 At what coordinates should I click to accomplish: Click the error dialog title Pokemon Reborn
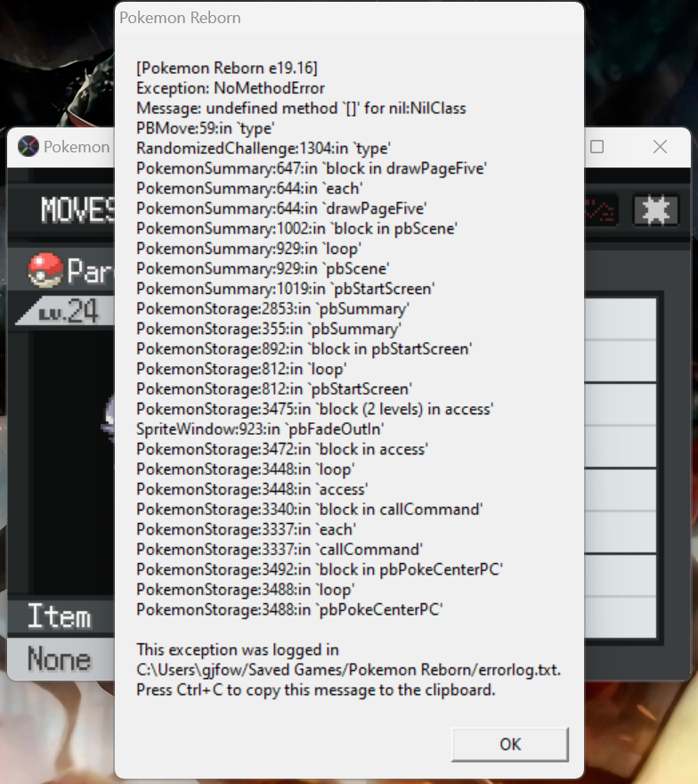180,18
